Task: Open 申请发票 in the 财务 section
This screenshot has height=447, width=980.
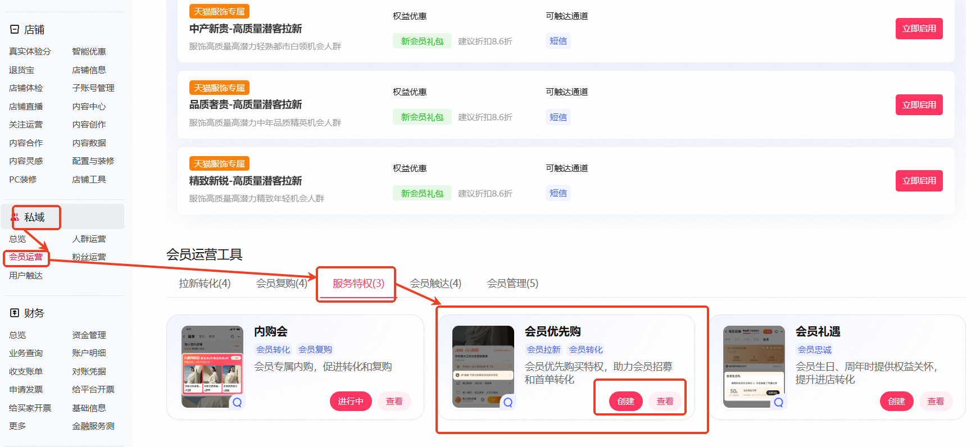Action: pos(26,389)
